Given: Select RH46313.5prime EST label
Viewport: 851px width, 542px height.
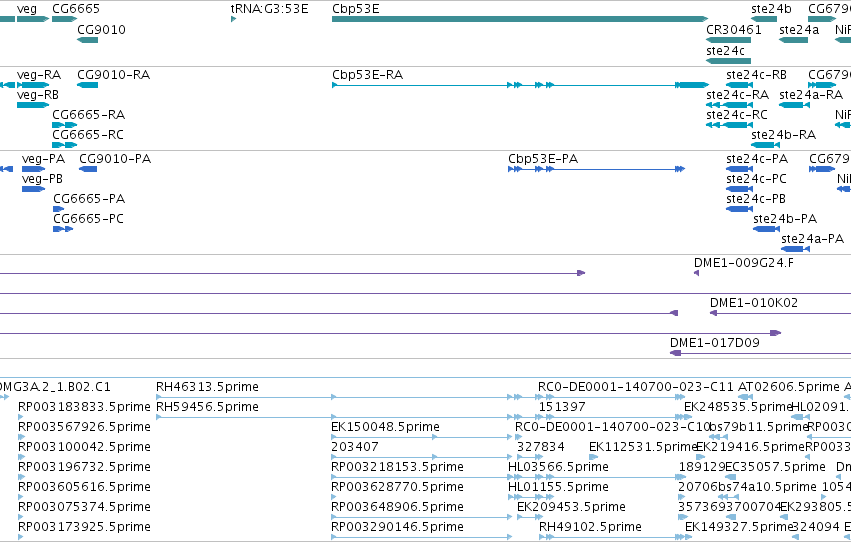Looking at the screenshot, I should tap(207, 387).
